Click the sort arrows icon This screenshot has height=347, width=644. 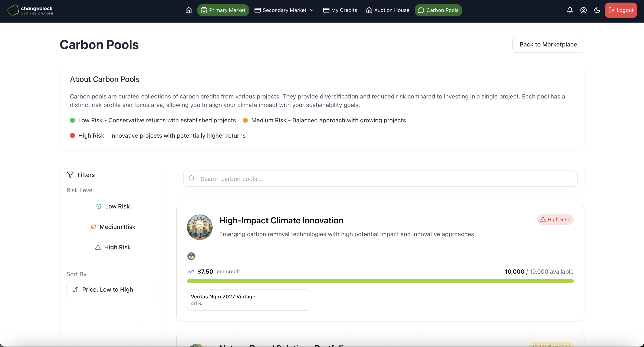(x=75, y=289)
